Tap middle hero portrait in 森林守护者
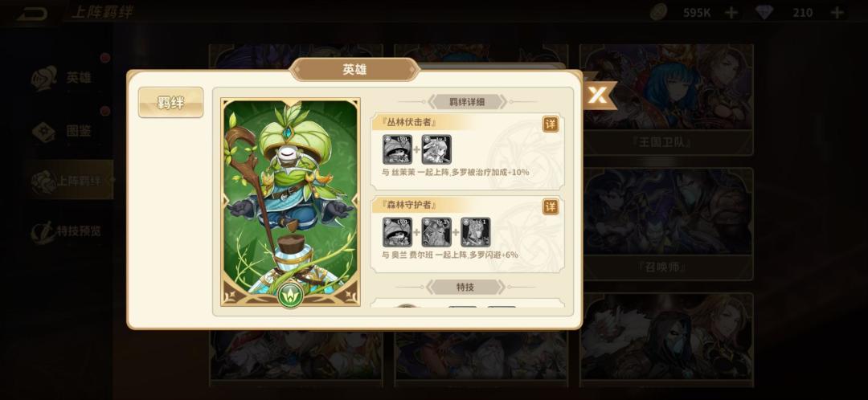 tap(436, 232)
